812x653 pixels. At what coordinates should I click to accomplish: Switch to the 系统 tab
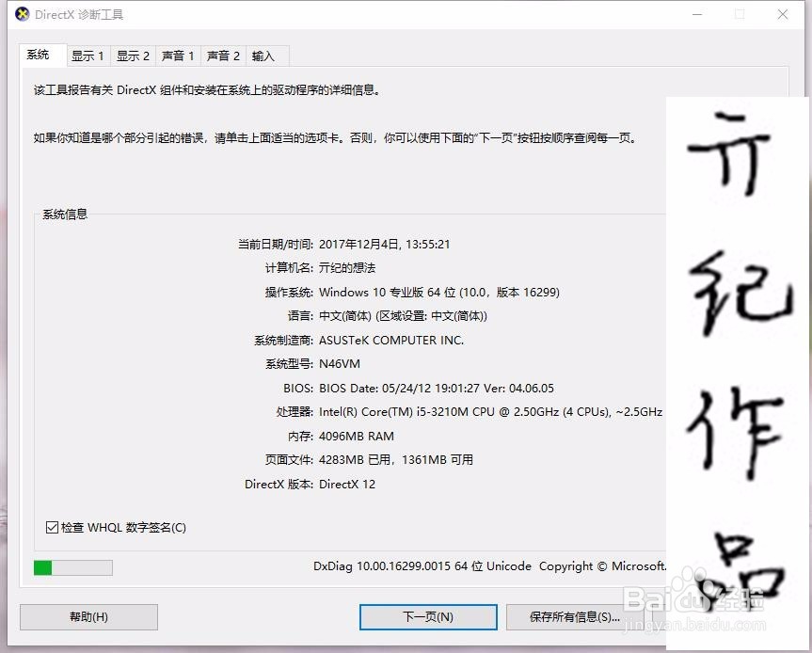click(43, 55)
